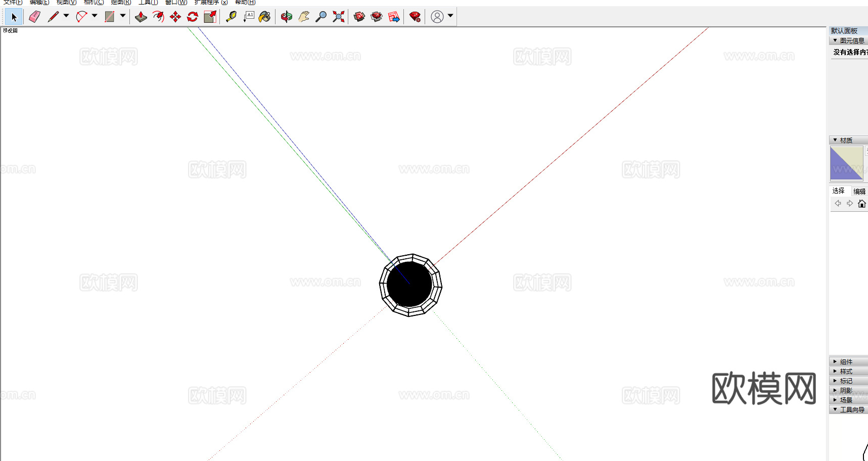
Task: Click the 默认面板 tray title
Action: (x=844, y=31)
